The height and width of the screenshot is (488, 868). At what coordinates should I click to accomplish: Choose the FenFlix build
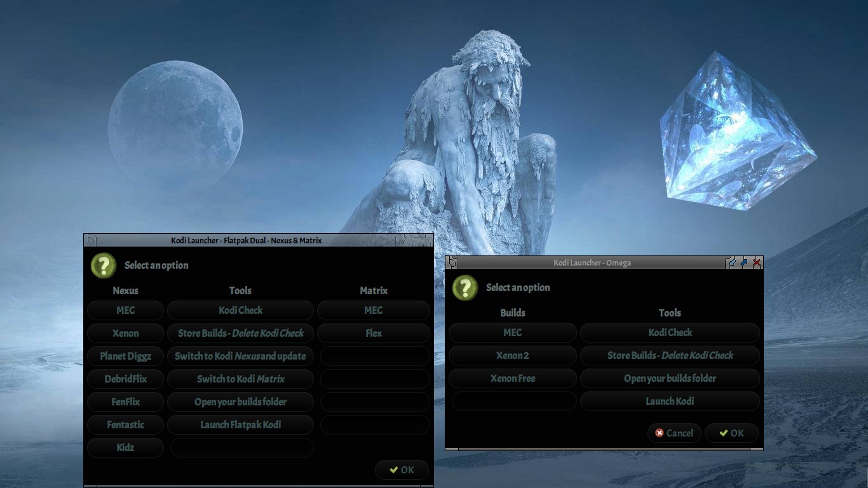click(x=125, y=402)
